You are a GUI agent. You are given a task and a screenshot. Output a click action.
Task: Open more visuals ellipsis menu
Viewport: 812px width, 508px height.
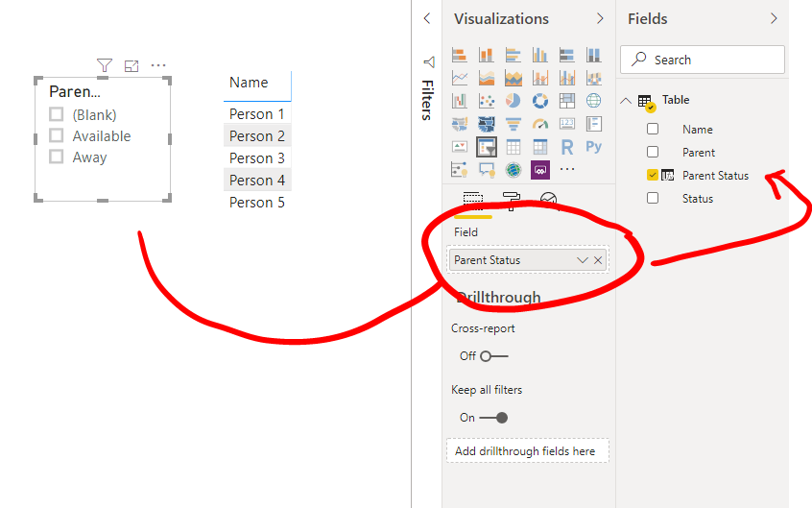click(x=567, y=169)
